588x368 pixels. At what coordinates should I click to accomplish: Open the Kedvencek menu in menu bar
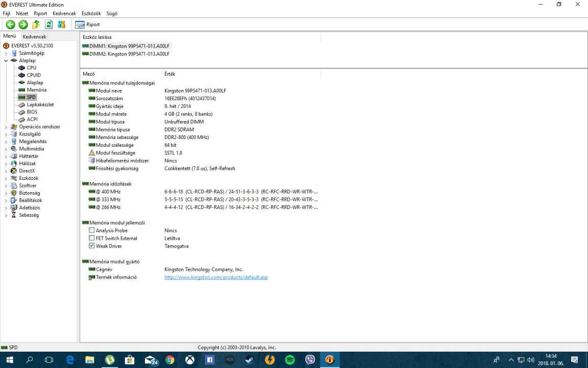click(64, 13)
